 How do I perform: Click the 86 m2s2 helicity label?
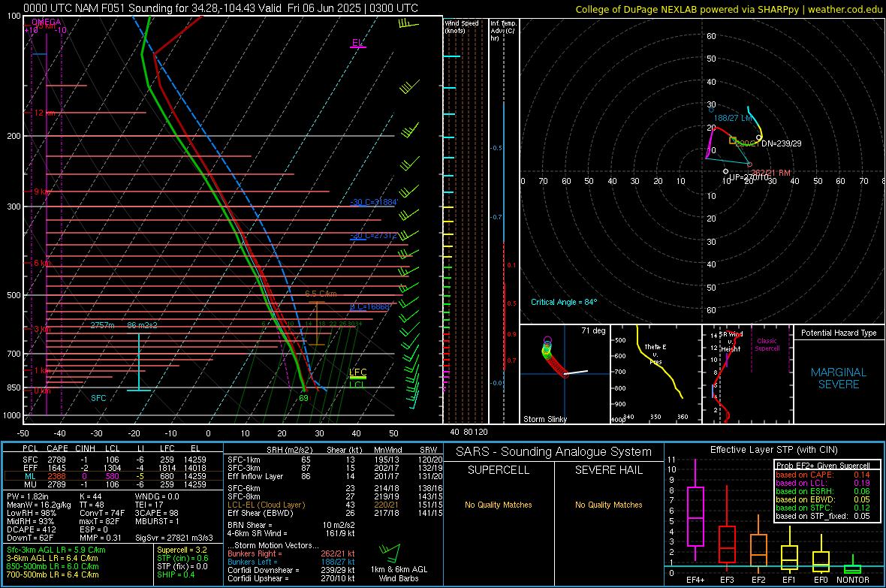click(143, 325)
